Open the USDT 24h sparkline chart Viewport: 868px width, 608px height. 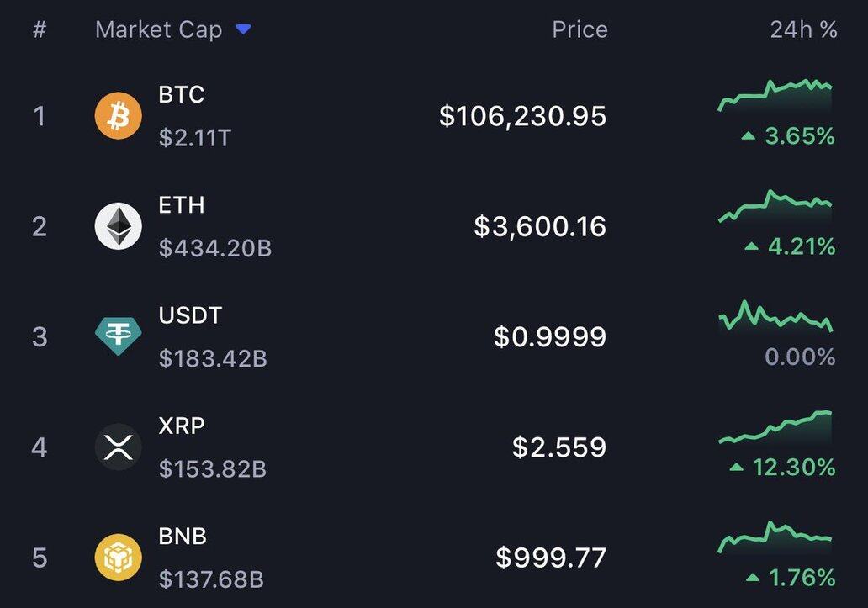[775, 317]
